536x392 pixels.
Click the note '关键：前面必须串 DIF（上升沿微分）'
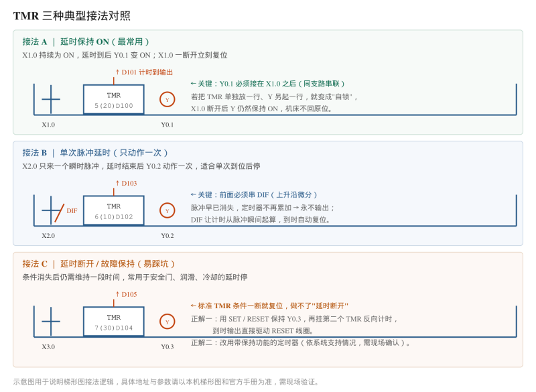click(x=254, y=195)
